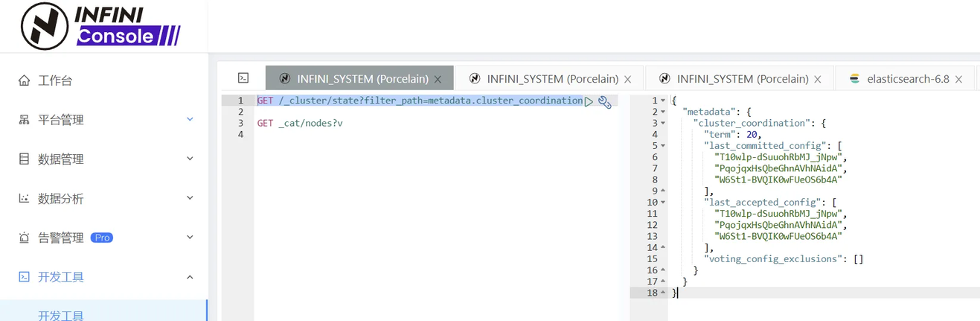980x321 pixels.
Task: Select the active gray INFINI_SYSTEM (Porcelain) tab
Action: pyautogui.click(x=359, y=78)
